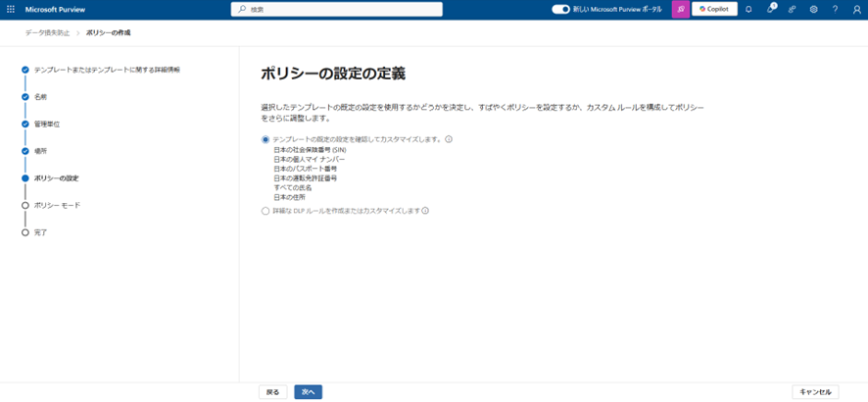Open the icon showing a notification badge
Screen dimensions: 868x402
771,9
